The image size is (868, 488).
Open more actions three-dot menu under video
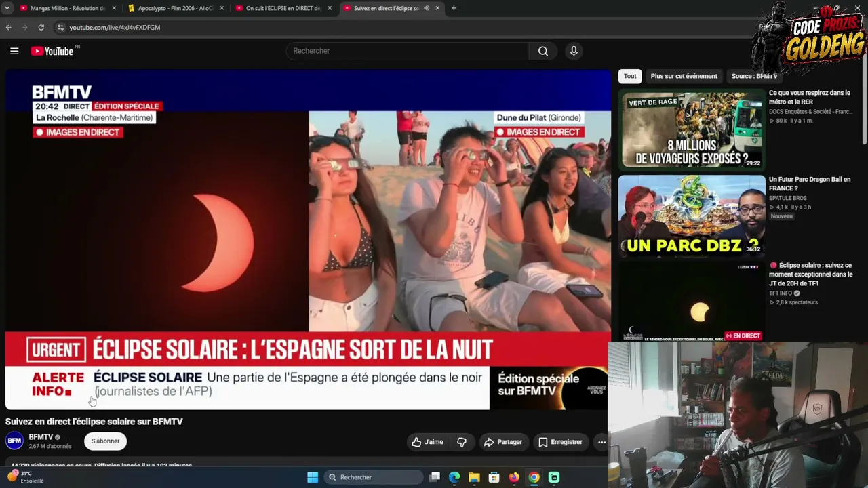(x=601, y=442)
